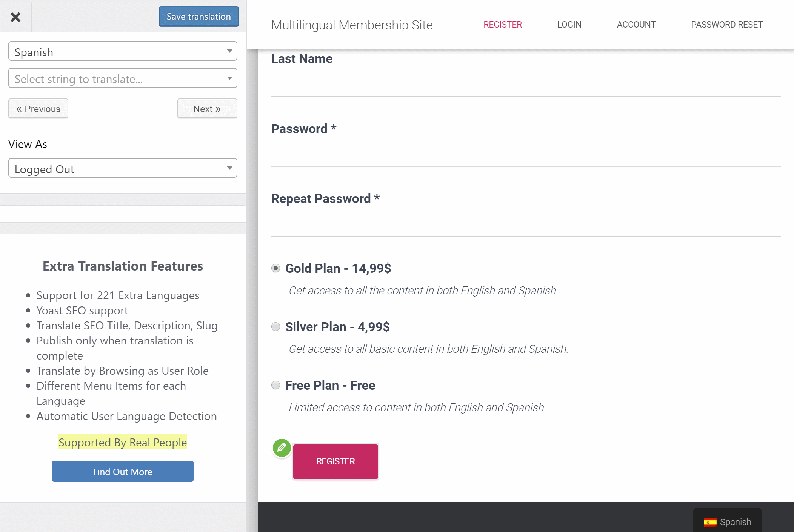Click the ACCOUNT tab in navigation
This screenshot has height=532, width=794.
point(636,25)
